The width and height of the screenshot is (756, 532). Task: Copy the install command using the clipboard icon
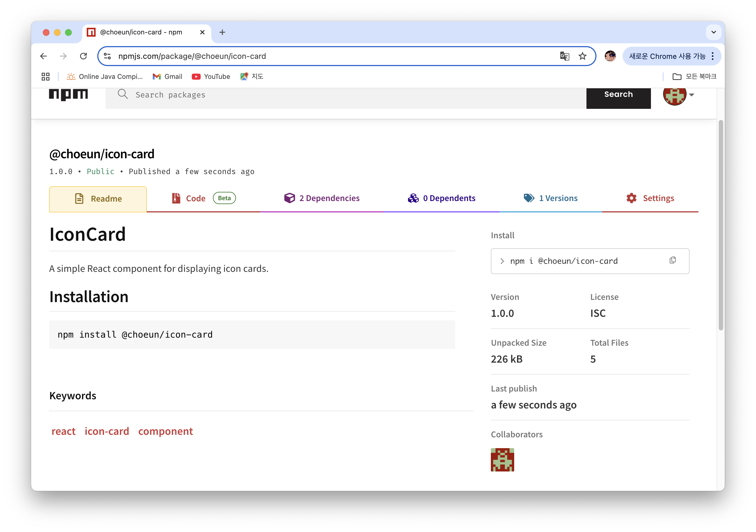tap(672, 260)
